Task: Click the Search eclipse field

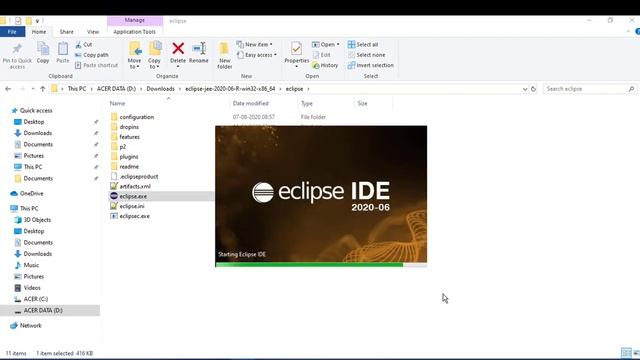Action: pos(590,89)
